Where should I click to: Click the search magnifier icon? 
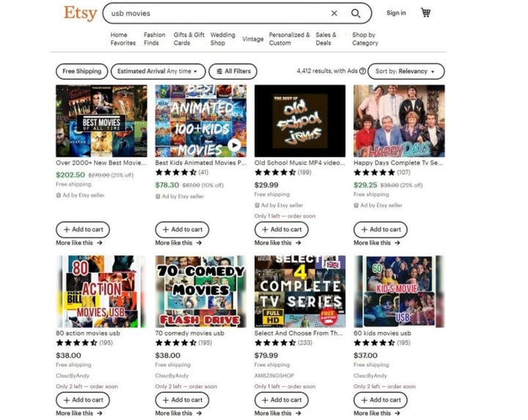[356, 13]
